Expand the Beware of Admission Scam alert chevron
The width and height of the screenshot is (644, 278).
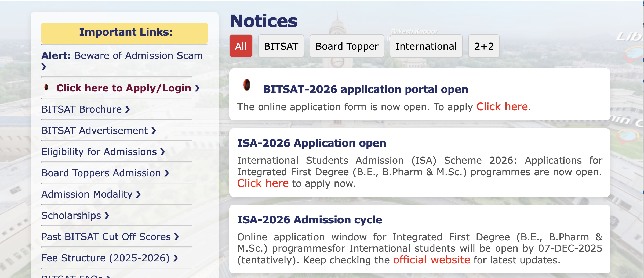click(x=44, y=66)
